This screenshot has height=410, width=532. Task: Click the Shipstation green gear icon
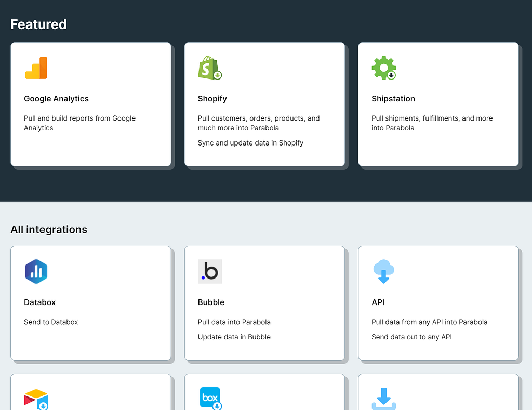click(x=384, y=68)
